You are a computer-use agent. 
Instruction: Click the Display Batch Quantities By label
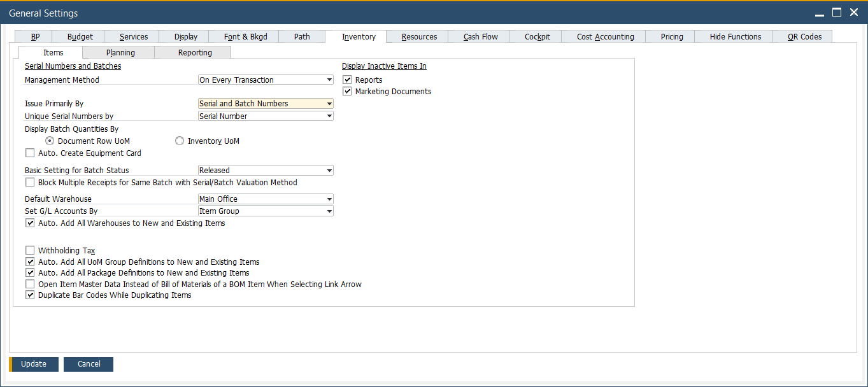coord(71,129)
